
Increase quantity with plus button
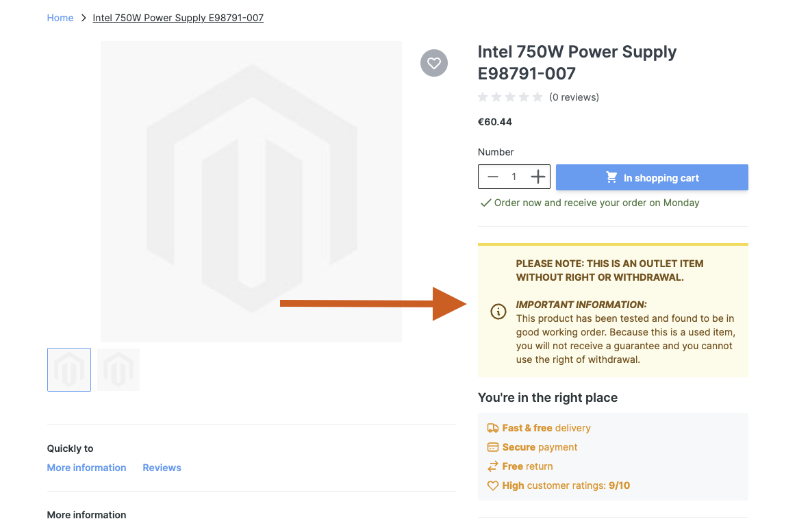point(538,177)
